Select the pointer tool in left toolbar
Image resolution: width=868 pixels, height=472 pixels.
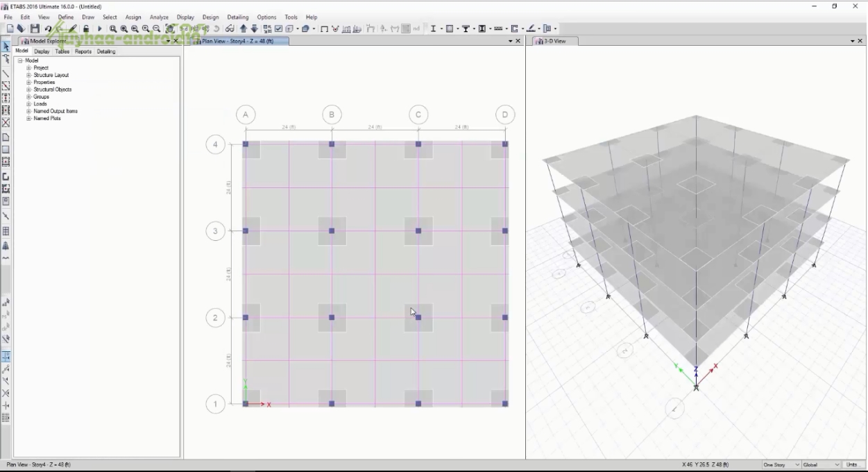point(6,47)
